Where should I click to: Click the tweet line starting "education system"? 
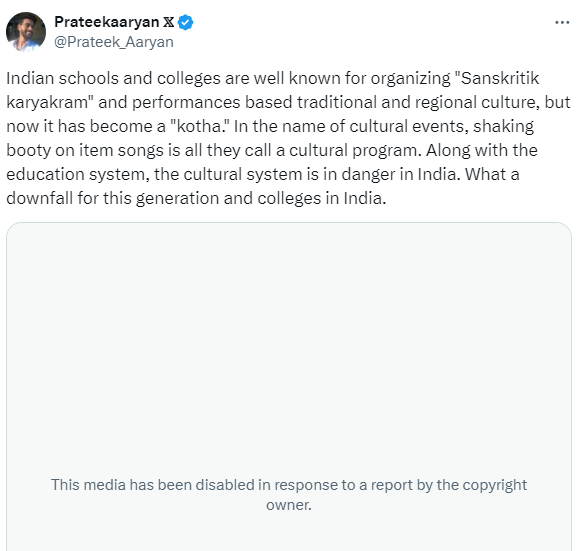coord(263,175)
